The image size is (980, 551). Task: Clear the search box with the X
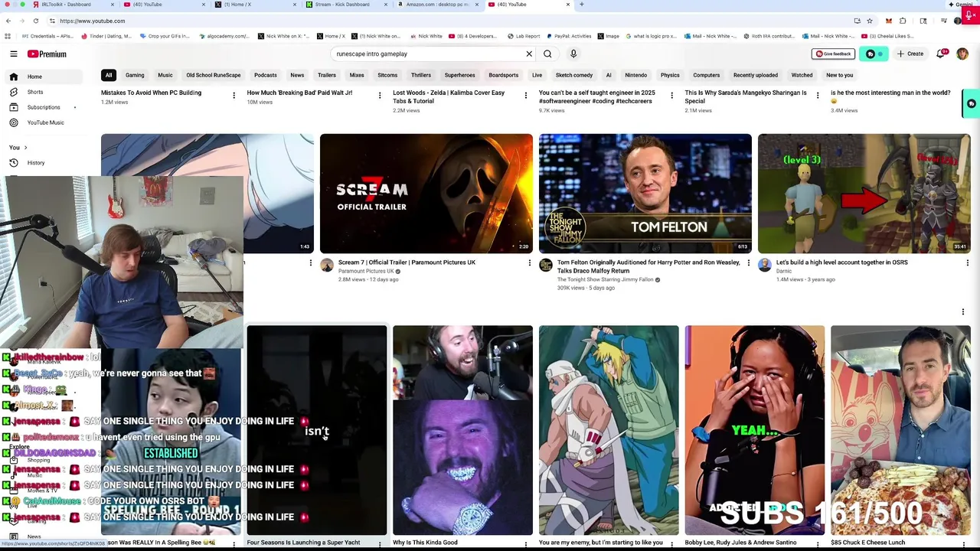point(529,54)
